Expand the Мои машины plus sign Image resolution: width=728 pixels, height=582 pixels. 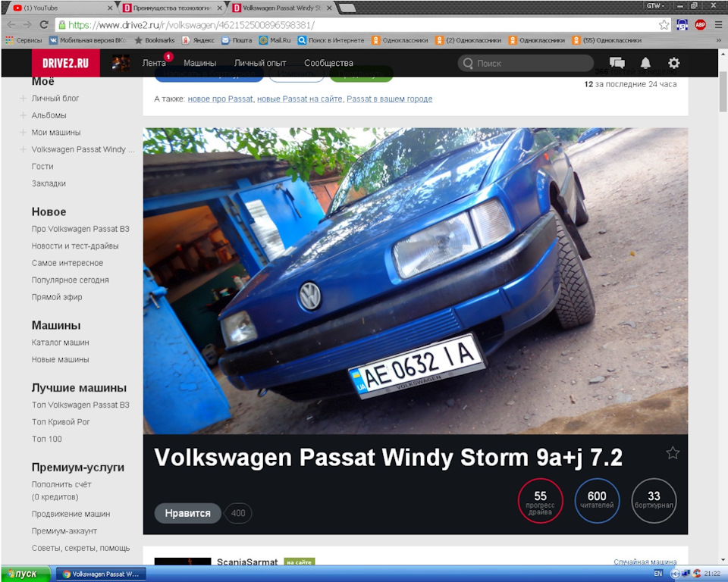click(x=23, y=133)
